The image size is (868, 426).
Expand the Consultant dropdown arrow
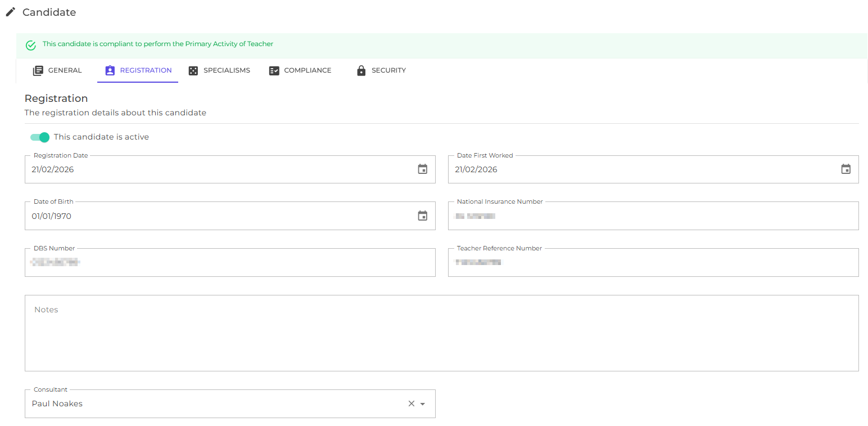(423, 404)
